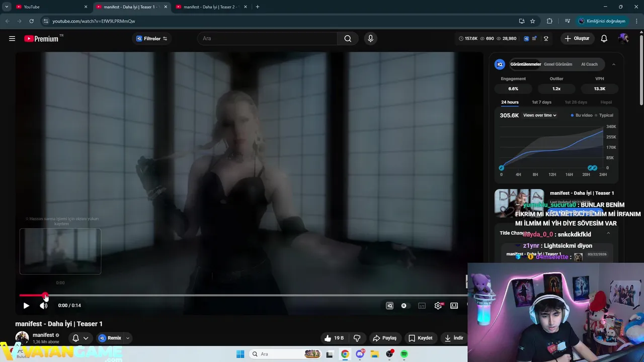Open the manifest channel name link
The height and width of the screenshot is (362, 644).
coord(43,335)
